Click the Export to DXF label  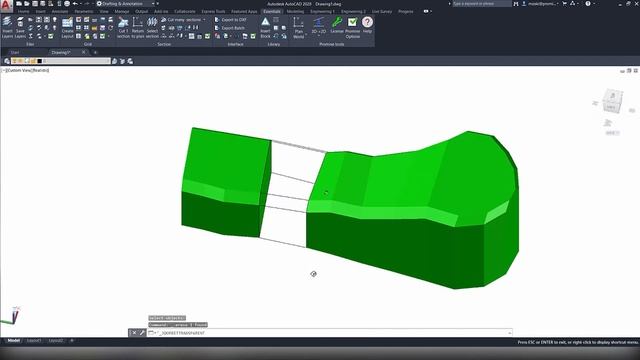pos(234,20)
